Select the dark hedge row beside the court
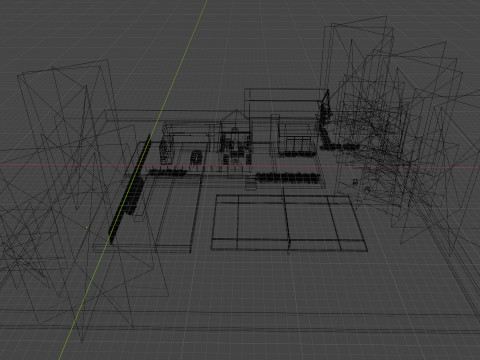480x360 pixels. pyautogui.click(x=287, y=178)
